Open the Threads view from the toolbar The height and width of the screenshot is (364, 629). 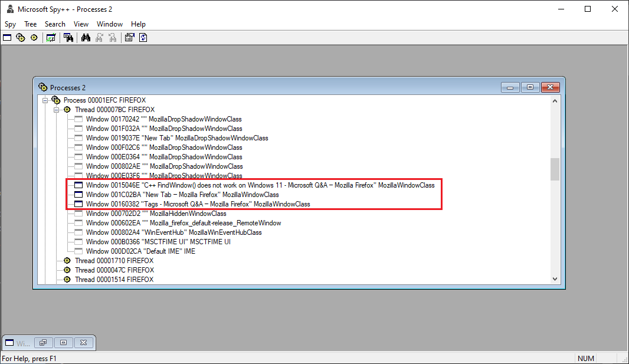pyautogui.click(x=34, y=37)
